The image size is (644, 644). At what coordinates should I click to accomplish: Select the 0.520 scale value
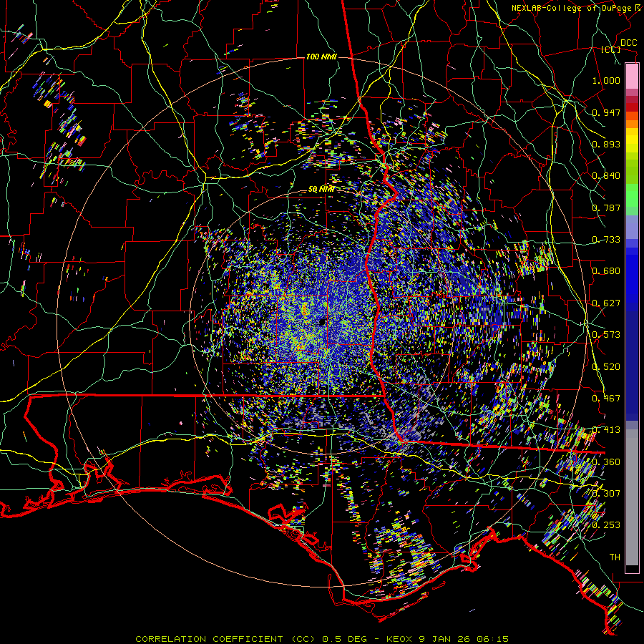(x=606, y=366)
